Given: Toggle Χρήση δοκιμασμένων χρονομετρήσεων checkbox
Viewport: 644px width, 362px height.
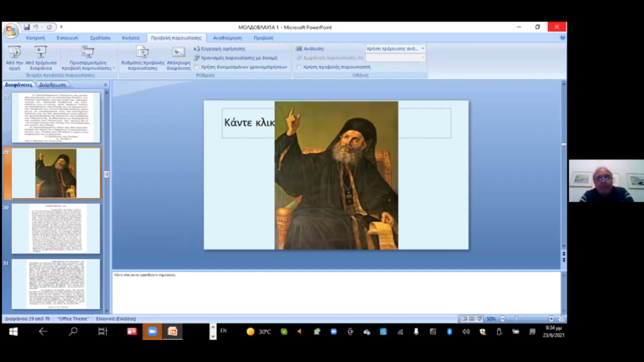Looking at the screenshot, I should [x=196, y=67].
